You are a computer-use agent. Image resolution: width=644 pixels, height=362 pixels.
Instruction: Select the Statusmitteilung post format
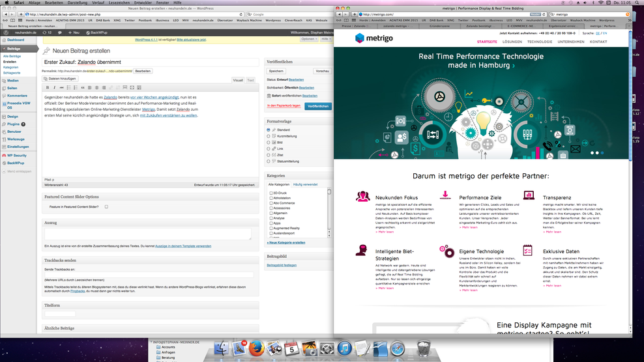[269, 161]
